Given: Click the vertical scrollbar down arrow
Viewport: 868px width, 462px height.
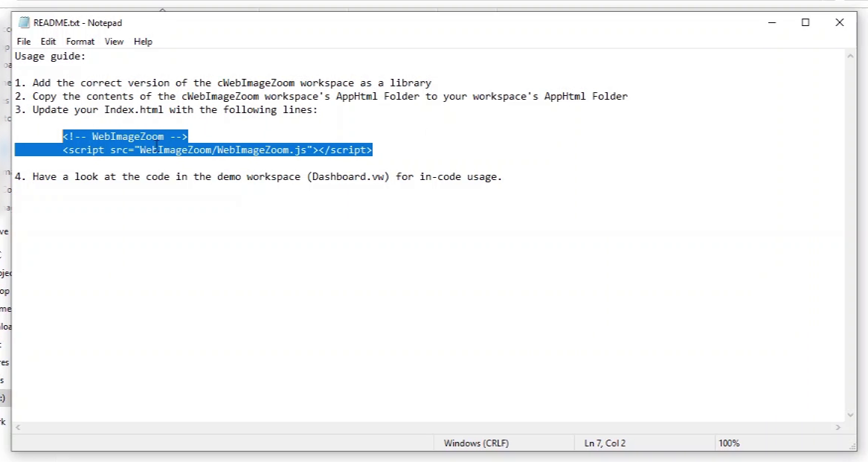Looking at the screenshot, I should (851, 415).
